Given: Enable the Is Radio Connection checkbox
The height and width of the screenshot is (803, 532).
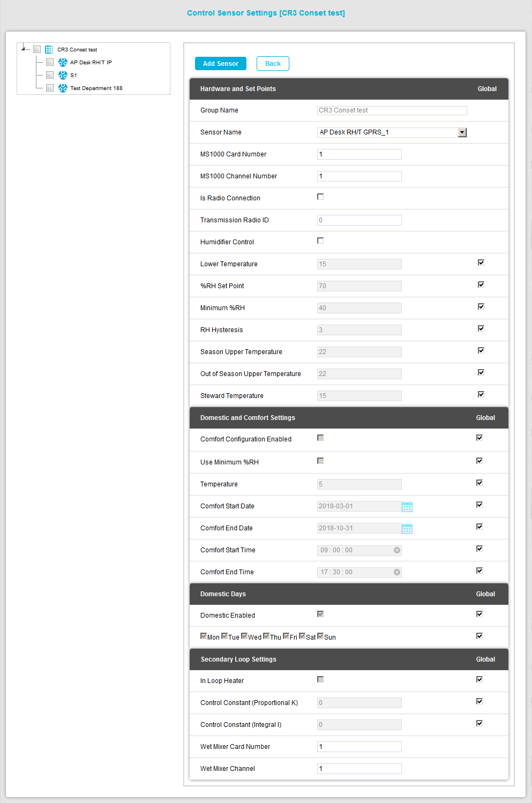Looking at the screenshot, I should pos(320,197).
